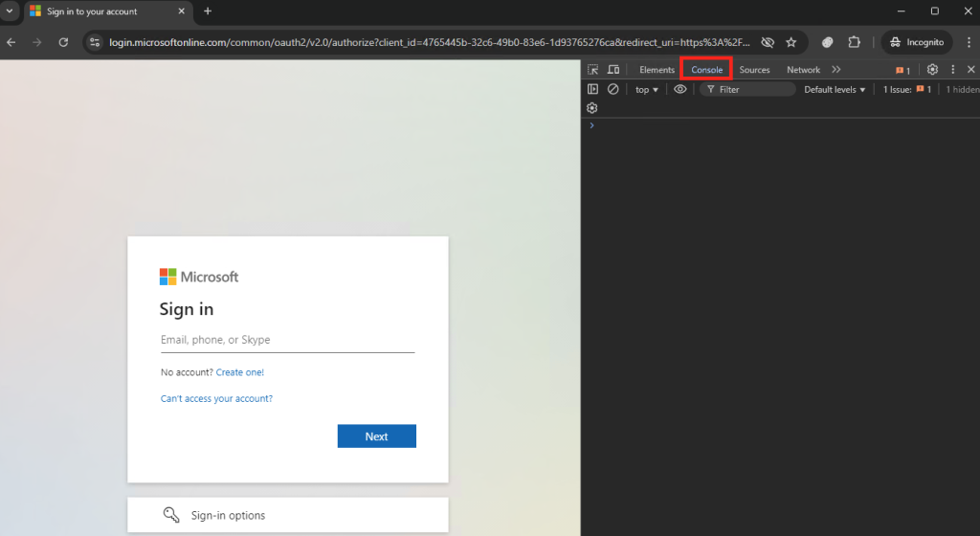Viewport: 980px width, 536px height.
Task: Open the top JavaScript context dropdown
Action: pos(646,90)
